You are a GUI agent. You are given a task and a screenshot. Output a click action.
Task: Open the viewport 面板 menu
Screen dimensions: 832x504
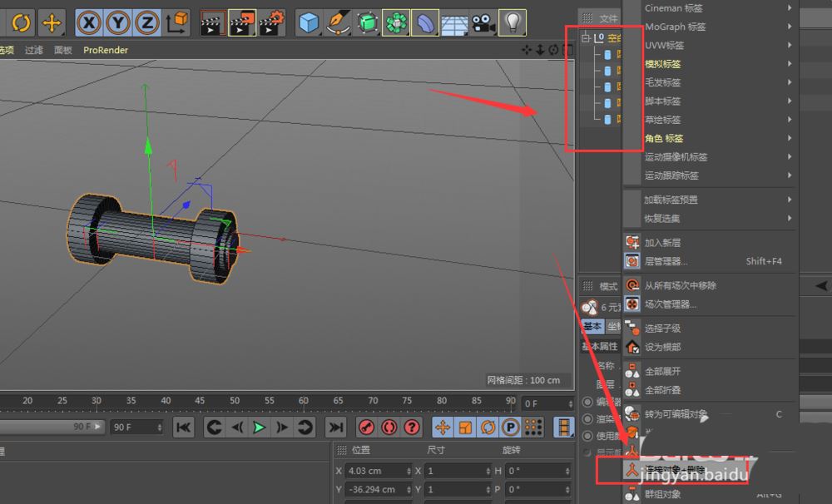[x=63, y=50]
